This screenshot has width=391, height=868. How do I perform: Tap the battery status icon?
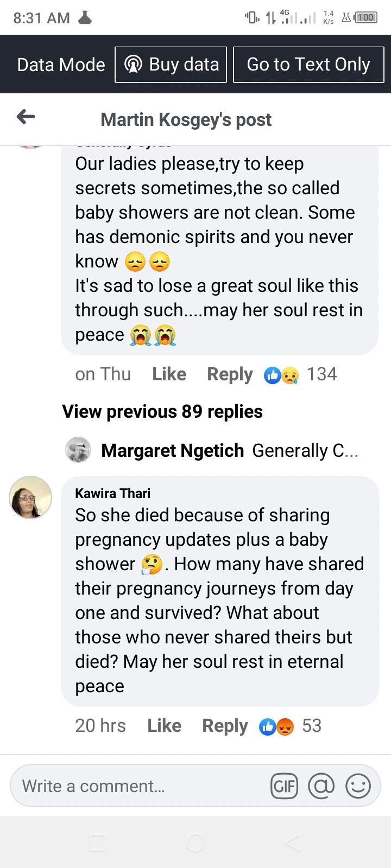coord(365,17)
